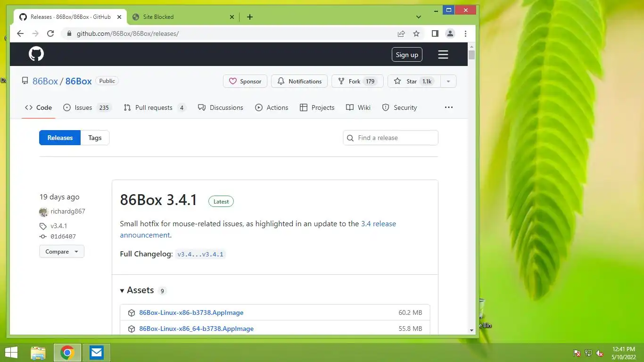The image size is (644, 362).
Task: Open commit 01d6407 link
Action: [63, 237]
